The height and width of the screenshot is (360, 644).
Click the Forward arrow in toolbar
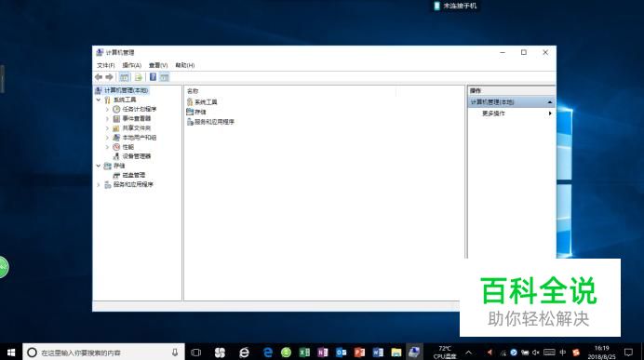(109, 77)
